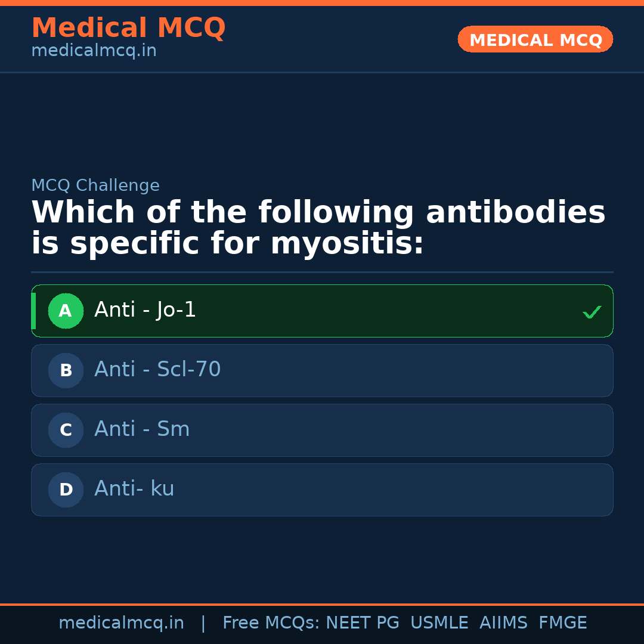Click the circled letter B badge
Screen dimensions: 644x644
(x=66, y=370)
